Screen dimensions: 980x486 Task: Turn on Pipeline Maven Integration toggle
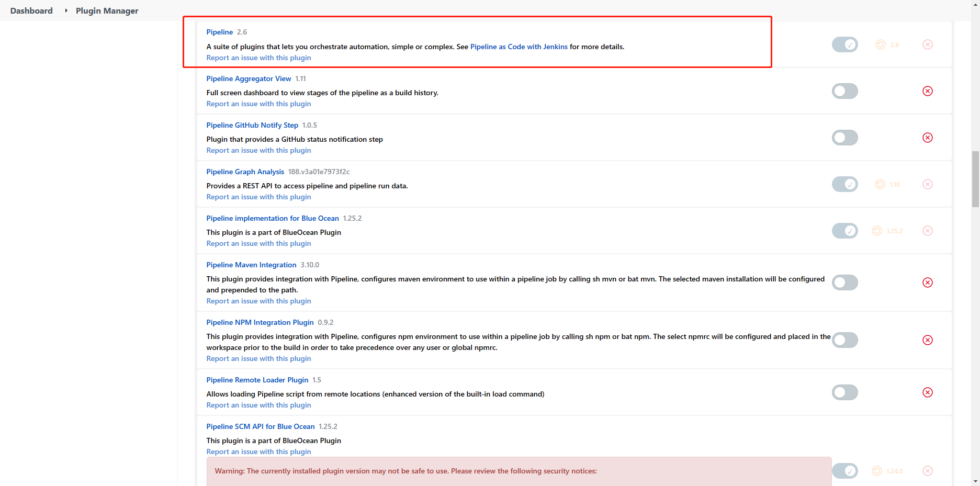pyautogui.click(x=844, y=282)
